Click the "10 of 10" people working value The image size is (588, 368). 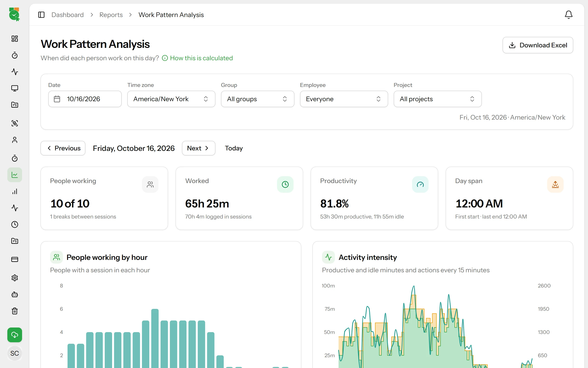pyautogui.click(x=70, y=204)
